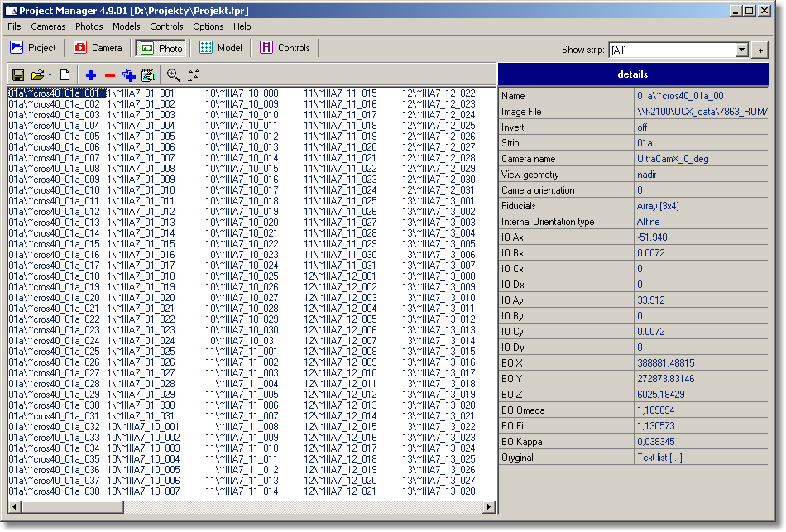Switch to the Model section
Image resolution: width=786 pixels, height=532 pixels.
(221, 48)
